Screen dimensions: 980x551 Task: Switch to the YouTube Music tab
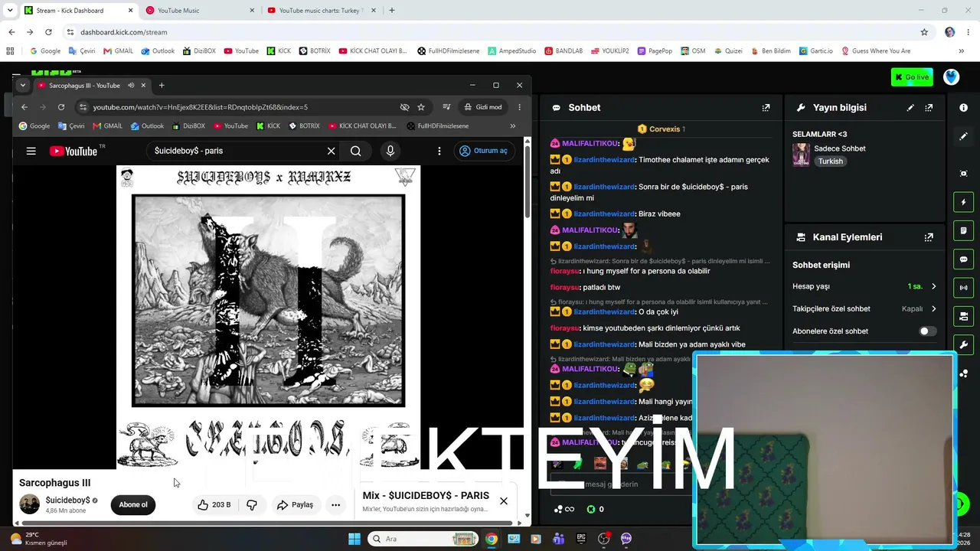199,10
